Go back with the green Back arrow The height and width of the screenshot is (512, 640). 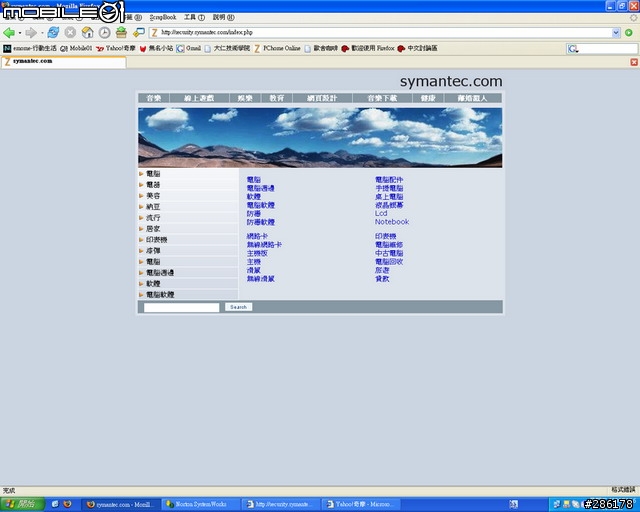click(9, 33)
